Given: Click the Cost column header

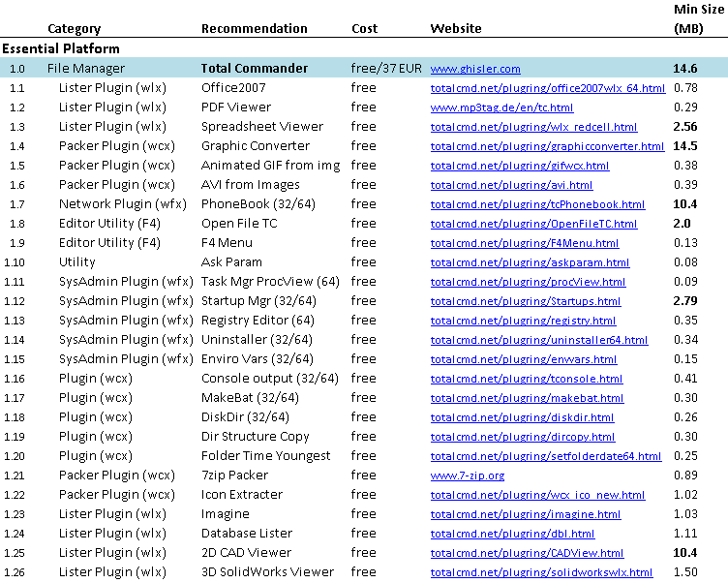Looking at the screenshot, I should pyautogui.click(x=364, y=29).
